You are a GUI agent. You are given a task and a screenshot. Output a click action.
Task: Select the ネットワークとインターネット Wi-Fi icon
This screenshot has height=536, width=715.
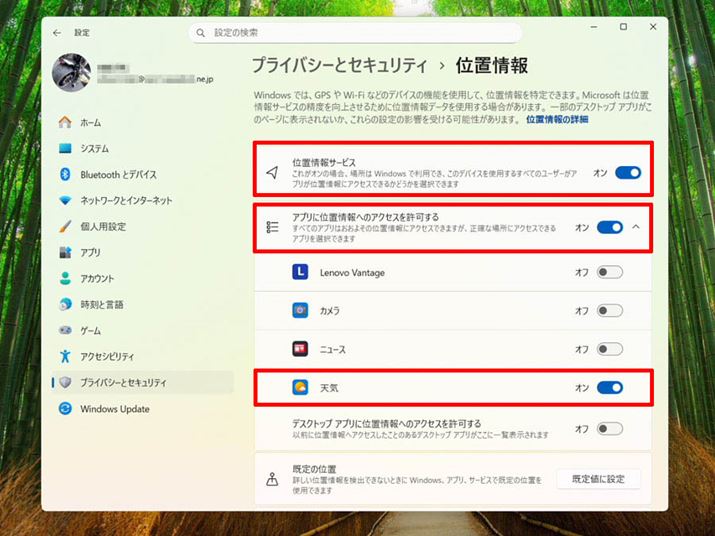tap(66, 200)
